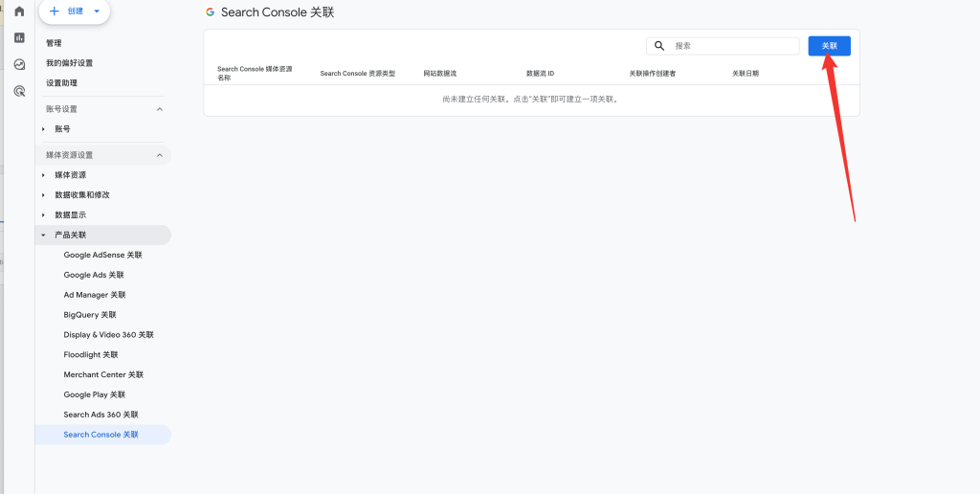Click 网站数据流 column header
Screen dimensions: 980x494
point(440,74)
